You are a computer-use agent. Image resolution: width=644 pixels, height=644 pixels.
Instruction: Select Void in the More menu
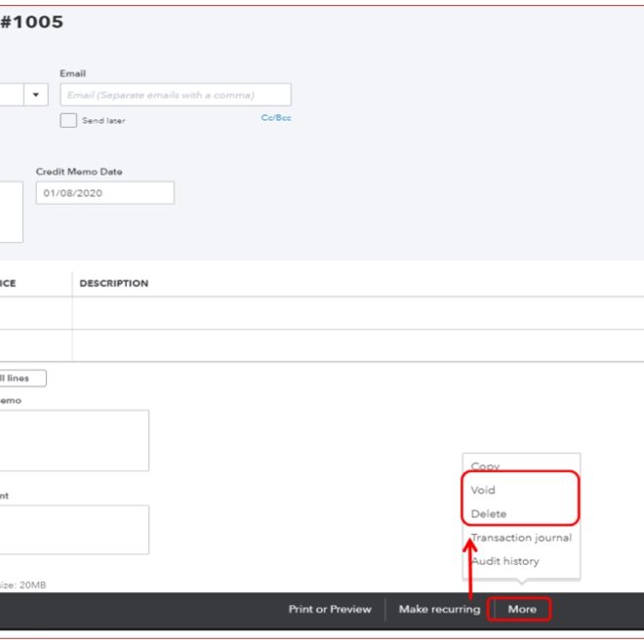[483, 490]
